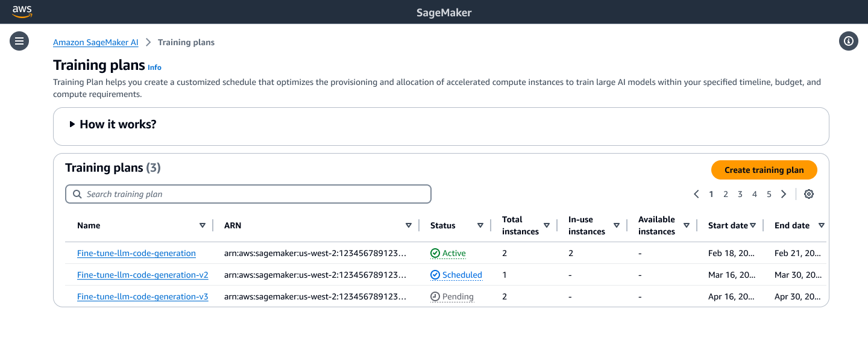Click the AWS logo

tap(22, 12)
